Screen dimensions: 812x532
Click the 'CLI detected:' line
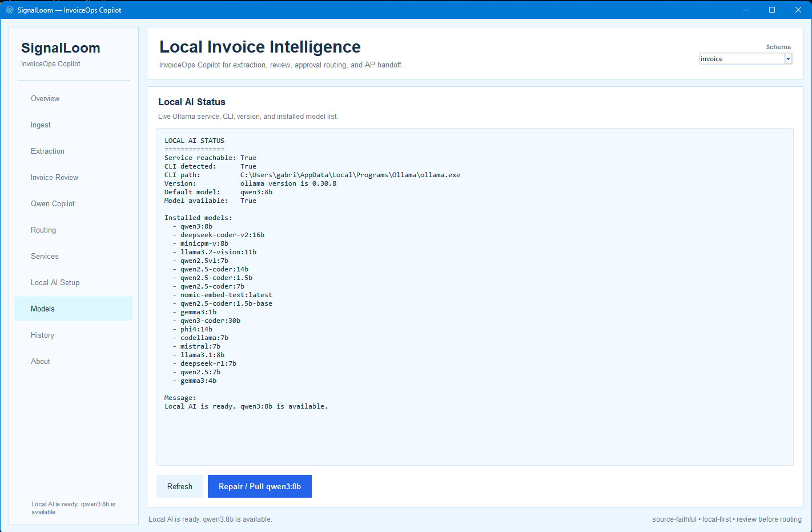(x=210, y=166)
